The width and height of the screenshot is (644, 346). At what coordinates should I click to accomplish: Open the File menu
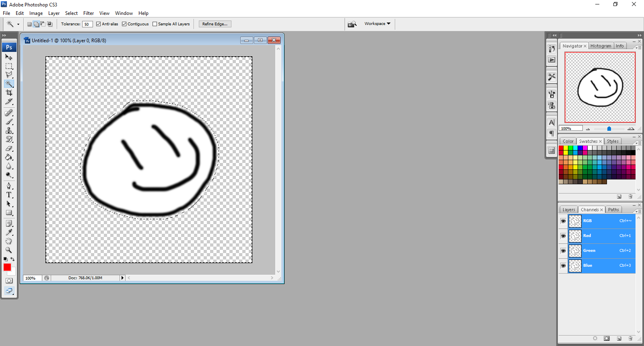coord(6,13)
